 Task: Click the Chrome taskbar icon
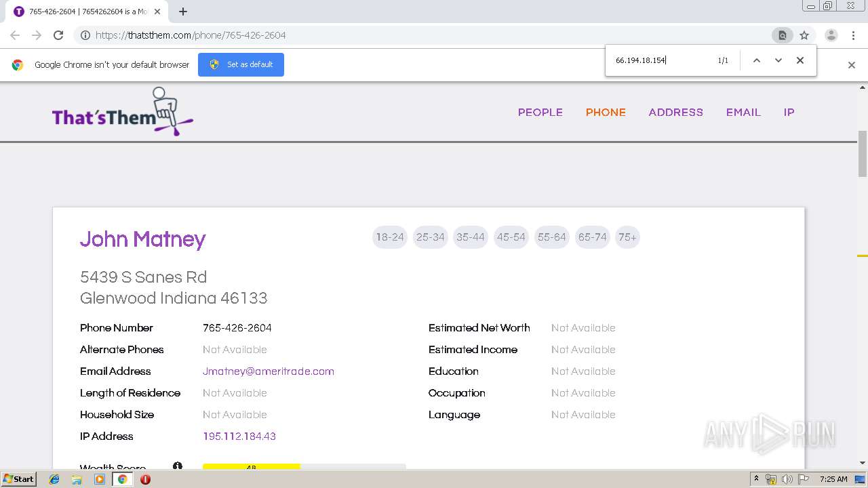(x=122, y=479)
